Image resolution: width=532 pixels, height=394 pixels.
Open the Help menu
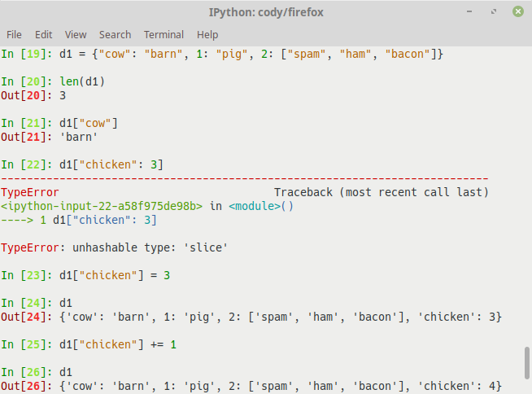pyautogui.click(x=207, y=35)
